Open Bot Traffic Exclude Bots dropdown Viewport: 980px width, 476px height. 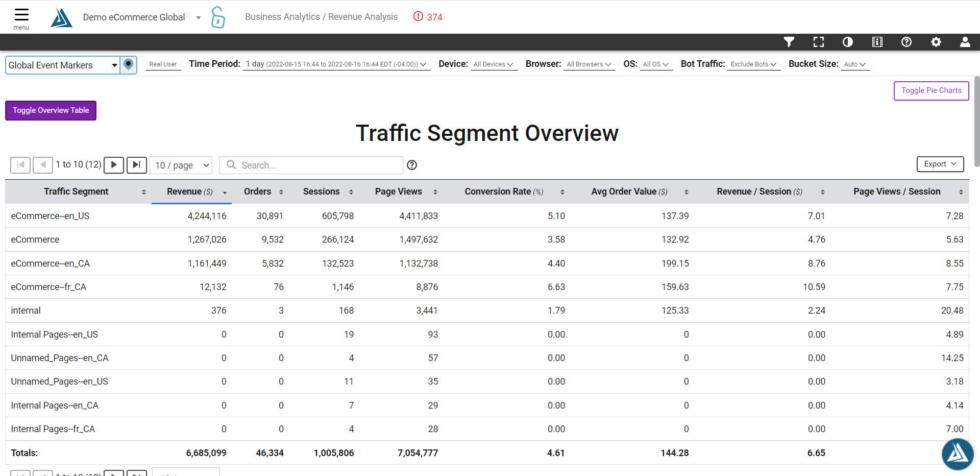[753, 64]
